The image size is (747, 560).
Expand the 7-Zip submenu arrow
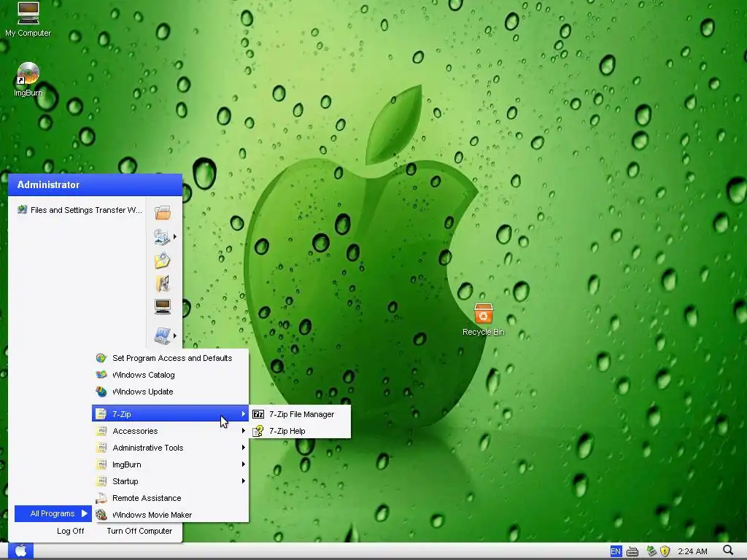pos(244,414)
